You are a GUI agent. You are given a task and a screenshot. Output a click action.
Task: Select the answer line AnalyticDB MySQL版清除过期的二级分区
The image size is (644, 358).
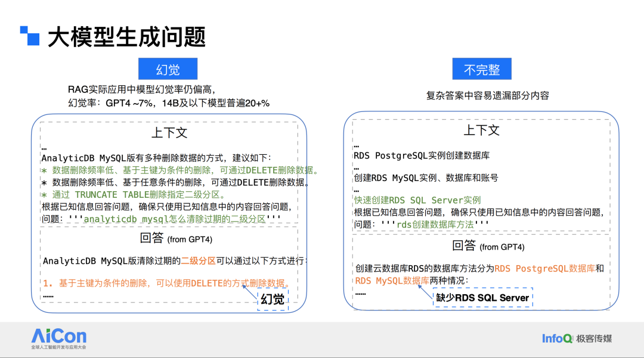pos(175,261)
